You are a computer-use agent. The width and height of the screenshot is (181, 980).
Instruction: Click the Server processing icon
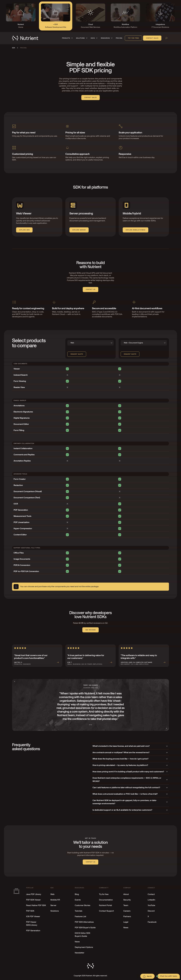[73, 205]
